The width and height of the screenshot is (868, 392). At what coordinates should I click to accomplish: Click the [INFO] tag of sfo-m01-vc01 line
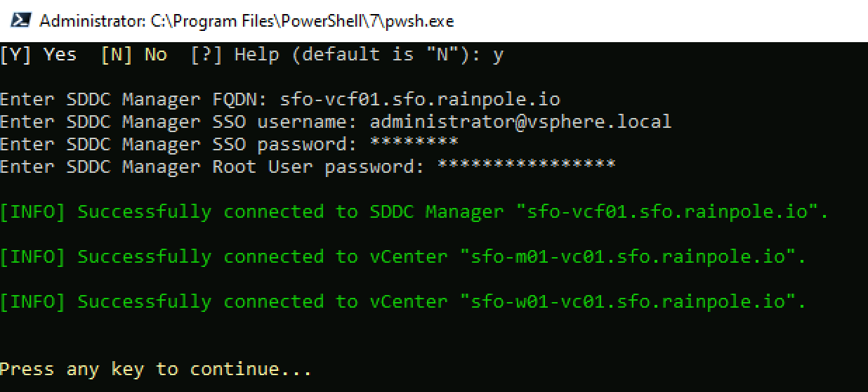pos(32,257)
